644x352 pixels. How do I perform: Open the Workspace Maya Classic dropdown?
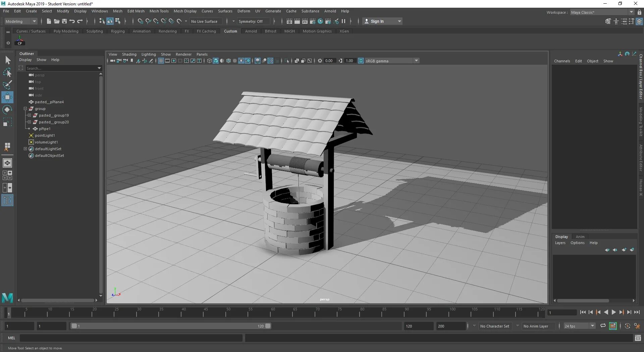click(x=602, y=12)
